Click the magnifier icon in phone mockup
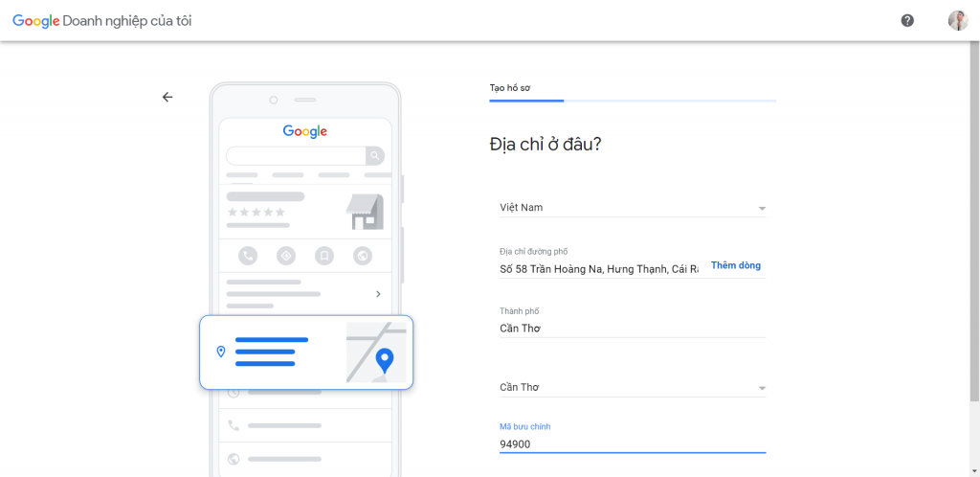 pyautogui.click(x=376, y=155)
